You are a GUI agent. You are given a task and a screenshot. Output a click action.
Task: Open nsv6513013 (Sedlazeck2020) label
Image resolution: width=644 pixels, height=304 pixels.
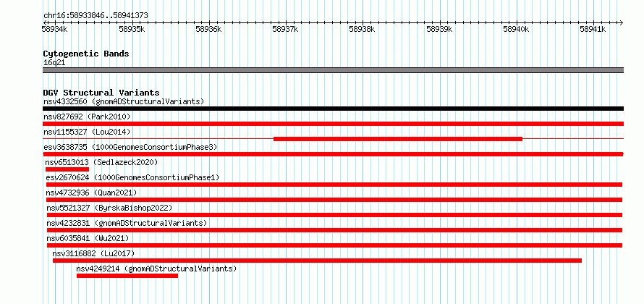[101, 162]
